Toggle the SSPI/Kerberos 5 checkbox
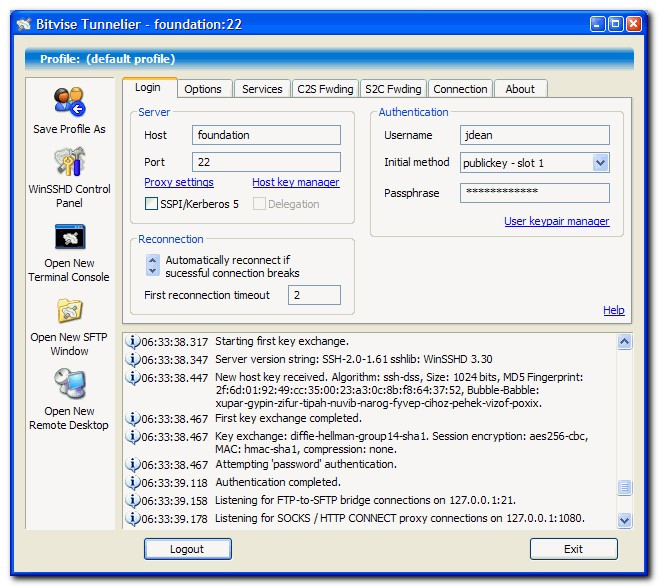Viewport: 659px width, 587px height. click(151, 204)
